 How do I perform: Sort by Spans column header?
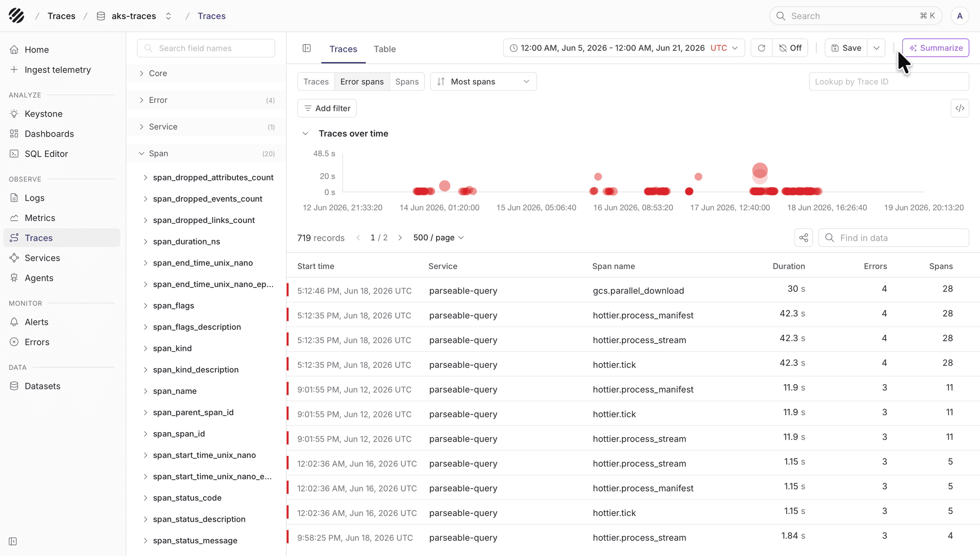tap(941, 266)
